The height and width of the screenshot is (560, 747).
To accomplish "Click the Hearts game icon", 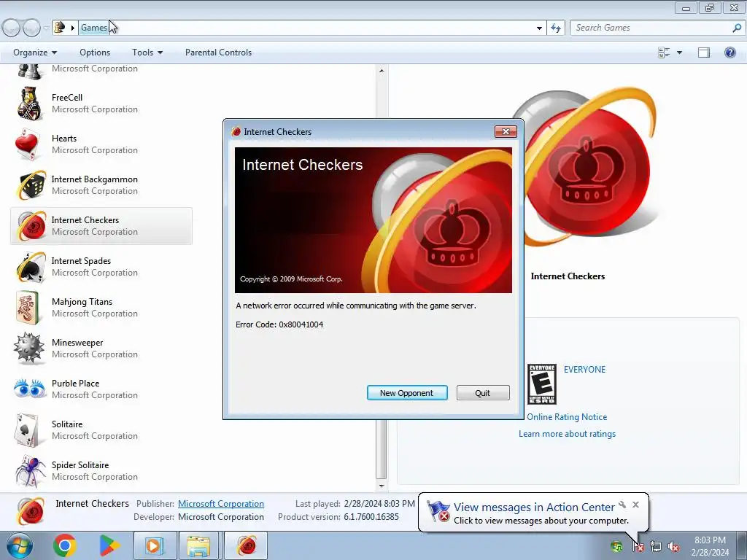I will [28, 144].
